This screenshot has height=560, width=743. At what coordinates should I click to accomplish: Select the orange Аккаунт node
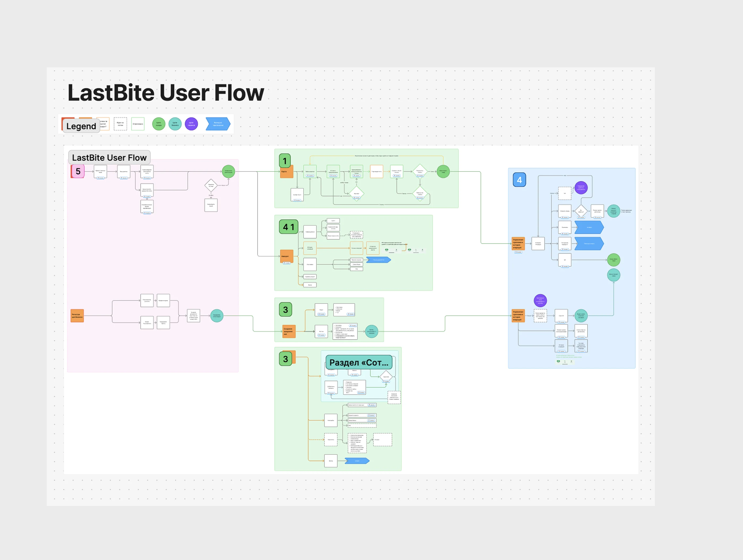point(287,256)
